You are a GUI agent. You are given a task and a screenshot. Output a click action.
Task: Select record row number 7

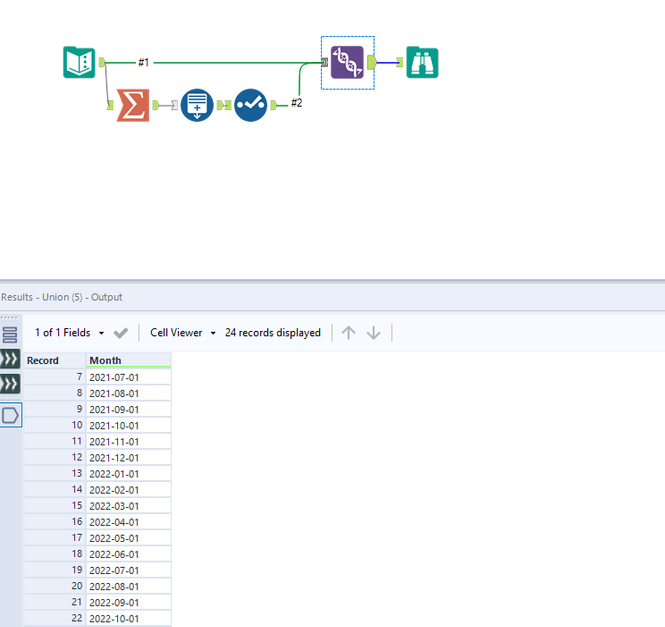55,377
